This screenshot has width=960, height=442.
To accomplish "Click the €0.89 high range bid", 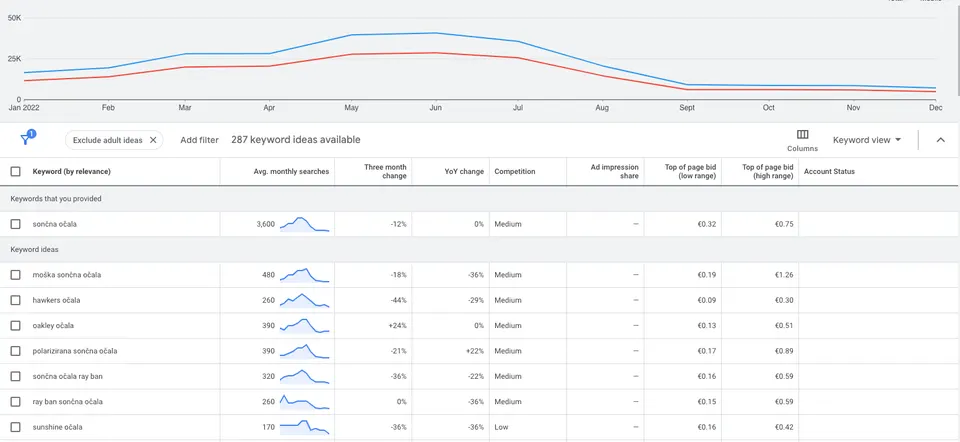I will (784, 351).
